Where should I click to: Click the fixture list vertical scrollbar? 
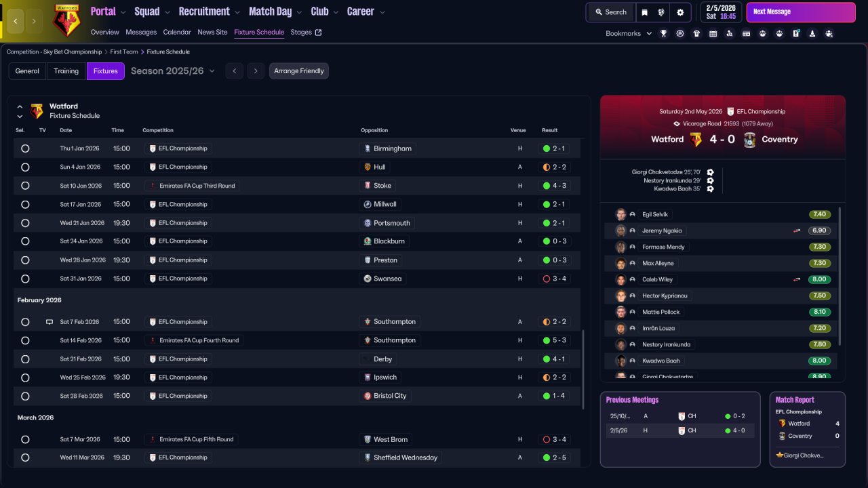(x=583, y=369)
